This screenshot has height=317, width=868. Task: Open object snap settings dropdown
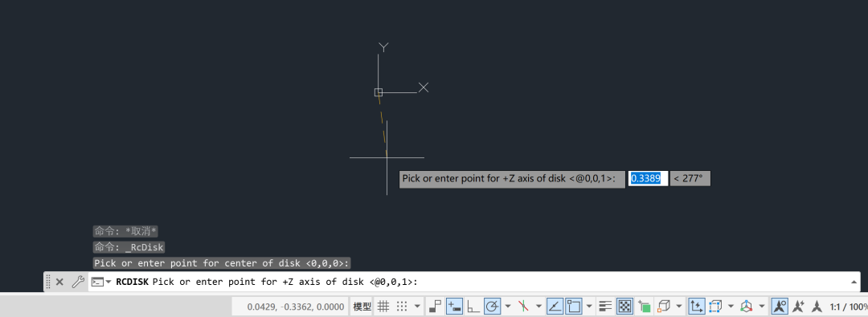(589, 306)
